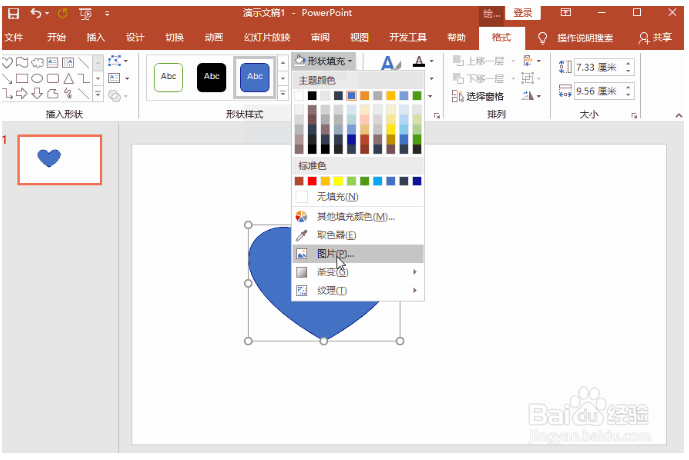Image resolution: width=689 pixels, height=460 pixels.
Task: Click the draw text box dropdown icon
Action: coord(118,78)
